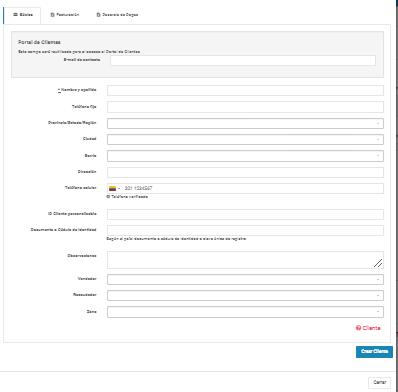This screenshot has width=398, height=392.
Task: Focus the Dirección input field
Action: coord(245,172)
